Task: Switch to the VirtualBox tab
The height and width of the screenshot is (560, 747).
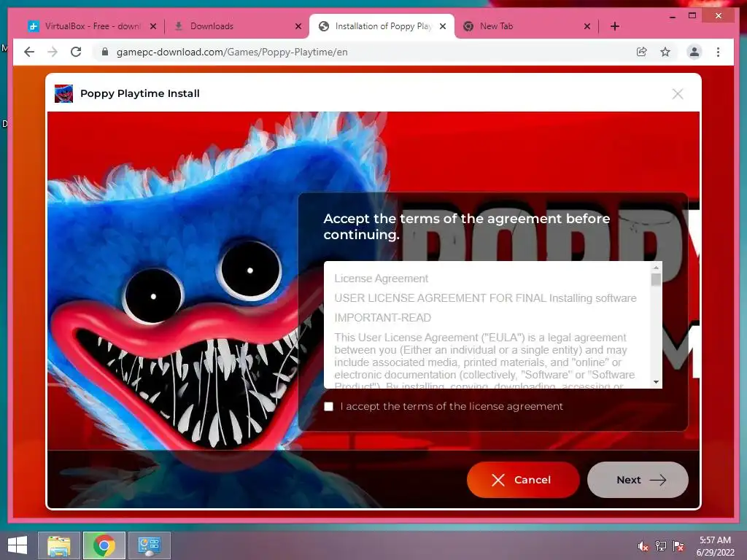Action: (93, 26)
